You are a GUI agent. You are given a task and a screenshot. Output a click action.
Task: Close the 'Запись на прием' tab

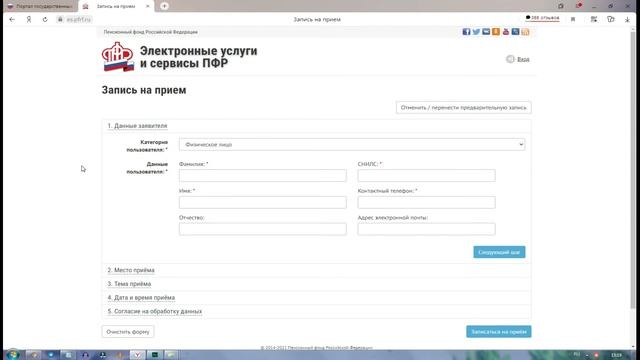pyautogui.click(x=148, y=6)
